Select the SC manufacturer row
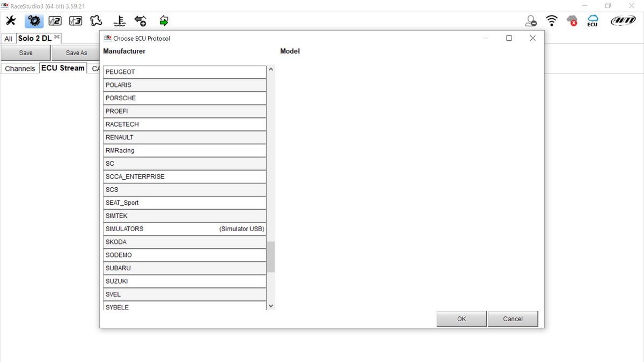The image size is (644, 362). click(x=185, y=164)
